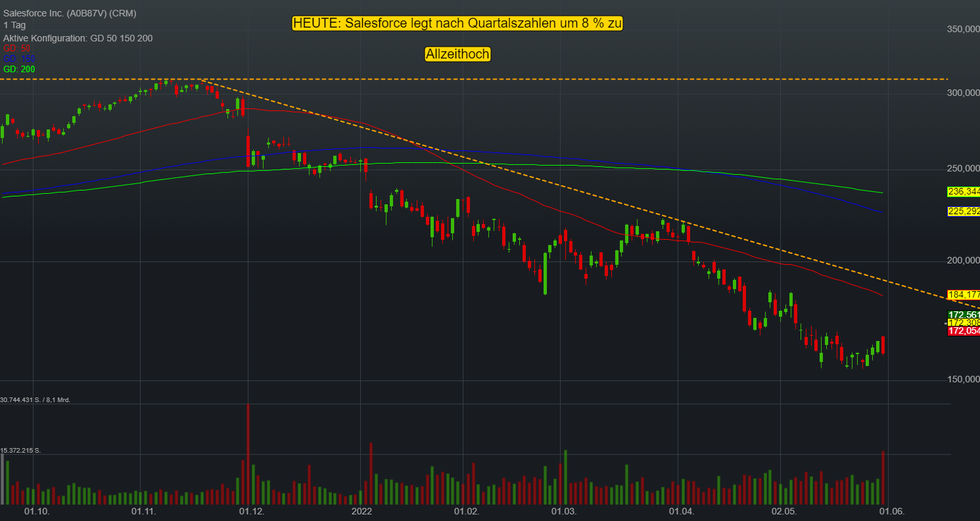Image resolution: width=980 pixels, height=521 pixels.
Task: Click the last red candlestick before 01.06.
Action: 883,345
